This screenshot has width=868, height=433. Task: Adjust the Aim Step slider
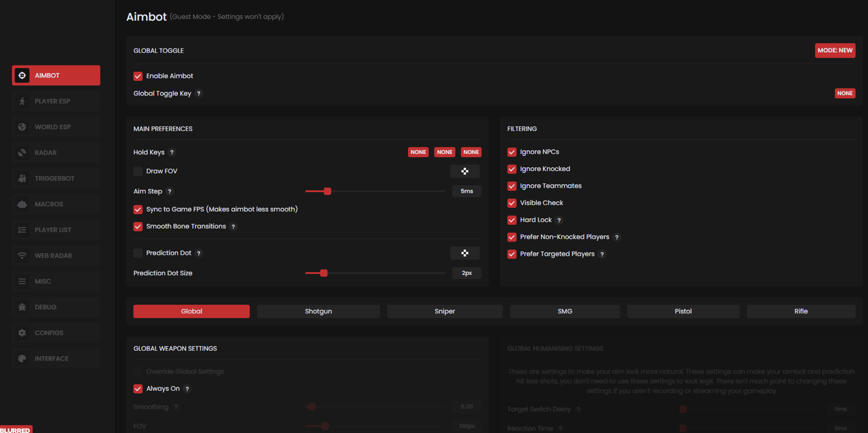click(x=375, y=191)
